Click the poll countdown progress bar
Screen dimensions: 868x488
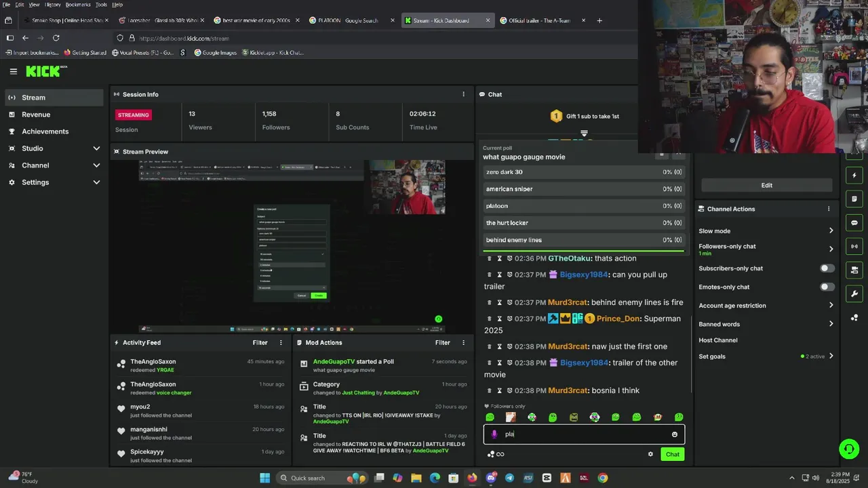(x=584, y=251)
